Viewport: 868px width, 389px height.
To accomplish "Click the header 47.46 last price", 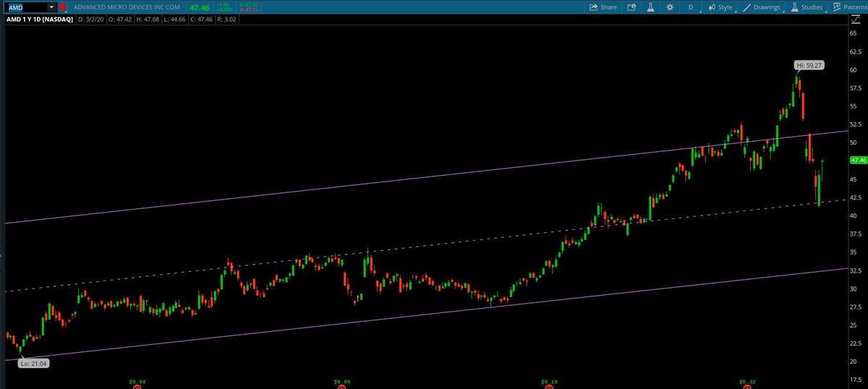I will tap(199, 7).
